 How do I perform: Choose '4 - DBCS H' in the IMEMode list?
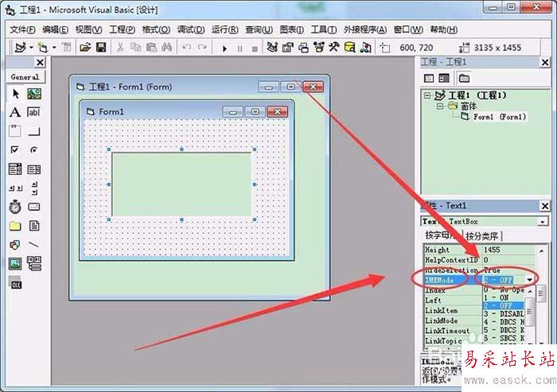(x=503, y=322)
